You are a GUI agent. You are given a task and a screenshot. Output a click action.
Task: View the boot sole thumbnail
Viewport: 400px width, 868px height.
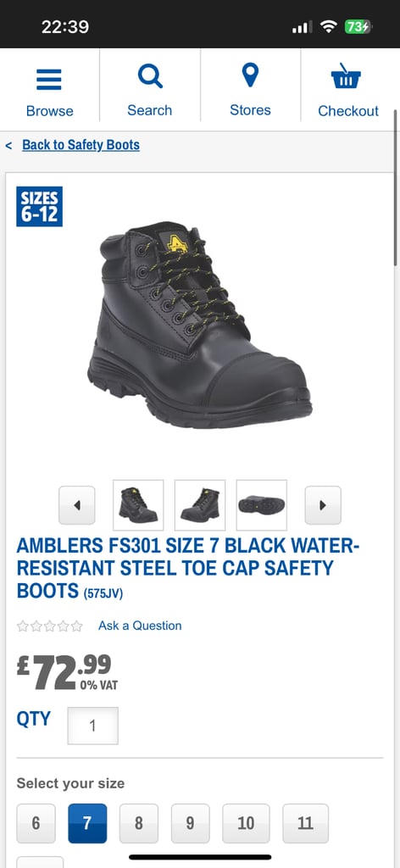tap(262, 505)
